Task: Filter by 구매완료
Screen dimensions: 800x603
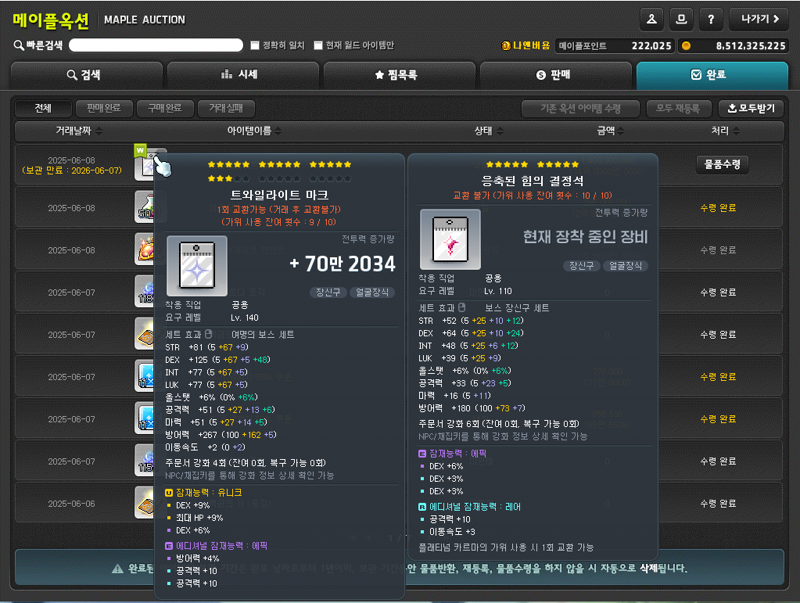Action: pyautogui.click(x=165, y=108)
